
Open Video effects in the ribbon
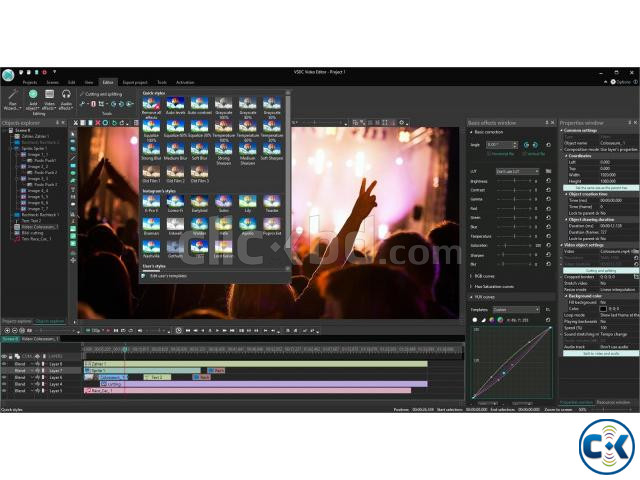tap(49, 99)
